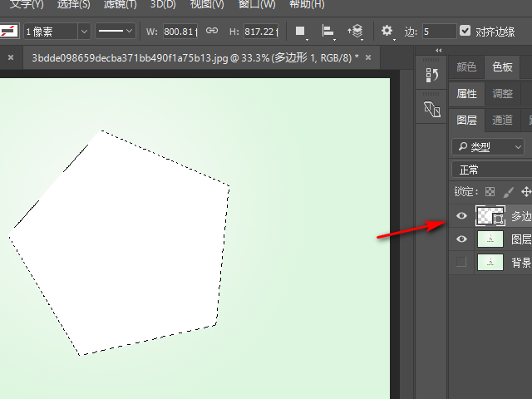Click the link width and height icon
Screen dimensions: 532x399
tap(212, 31)
